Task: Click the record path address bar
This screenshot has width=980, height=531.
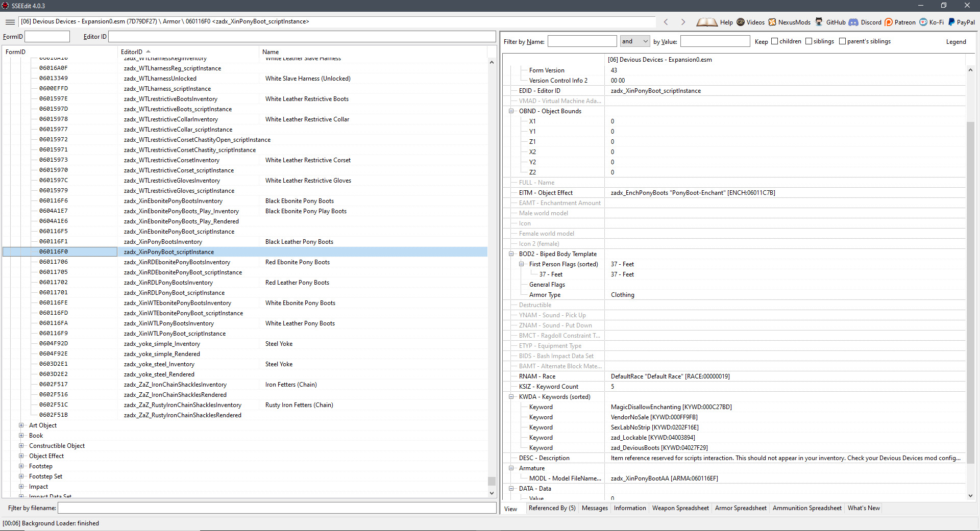Action: (x=337, y=22)
